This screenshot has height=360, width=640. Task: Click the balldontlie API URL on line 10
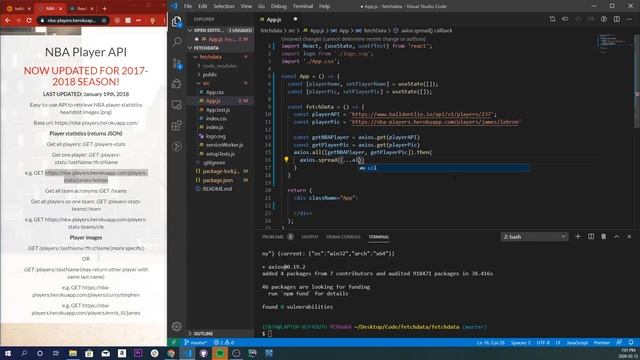pos(422,114)
